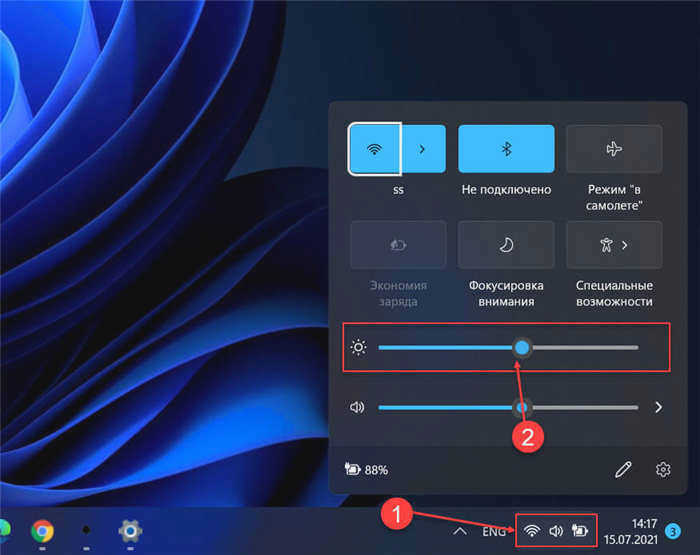Click the brightness sun icon
The image size is (700, 555).
pos(358,347)
